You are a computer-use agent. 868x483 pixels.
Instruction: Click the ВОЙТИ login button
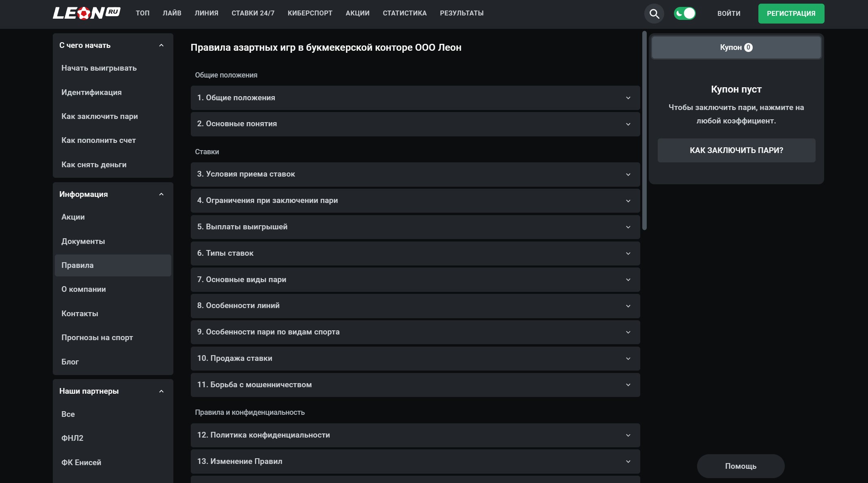[x=729, y=13]
